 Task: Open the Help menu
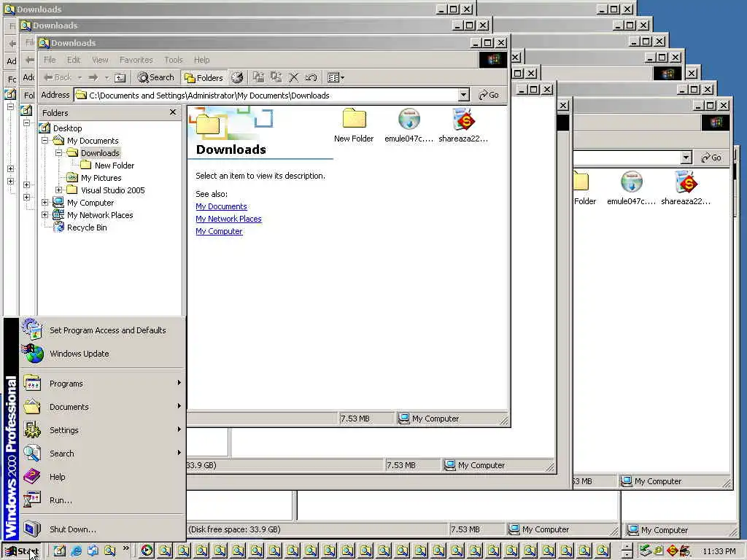point(201,60)
